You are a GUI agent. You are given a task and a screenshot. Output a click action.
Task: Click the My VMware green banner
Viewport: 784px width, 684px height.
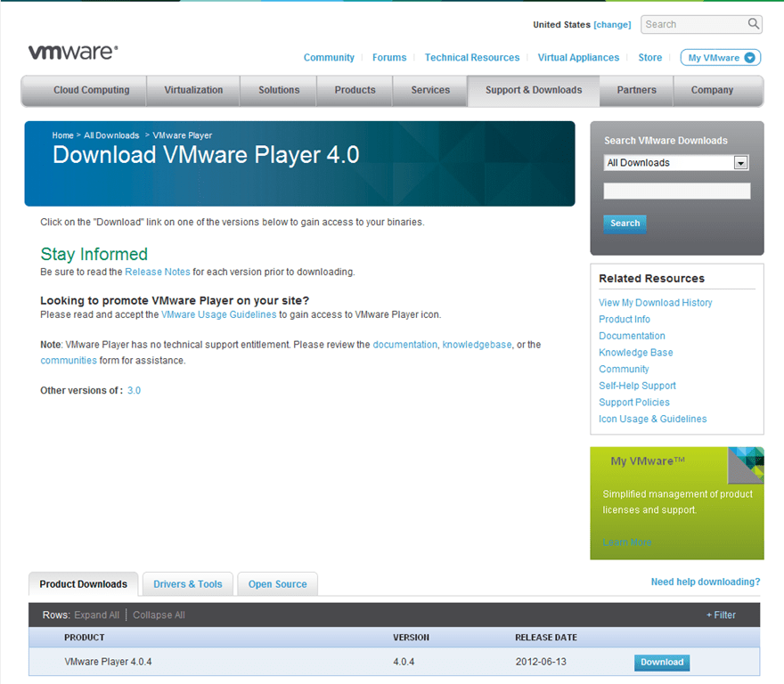tap(677, 503)
